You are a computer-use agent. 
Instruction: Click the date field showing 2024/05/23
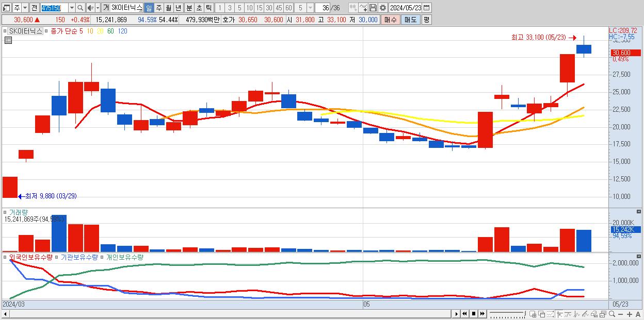[406, 8]
